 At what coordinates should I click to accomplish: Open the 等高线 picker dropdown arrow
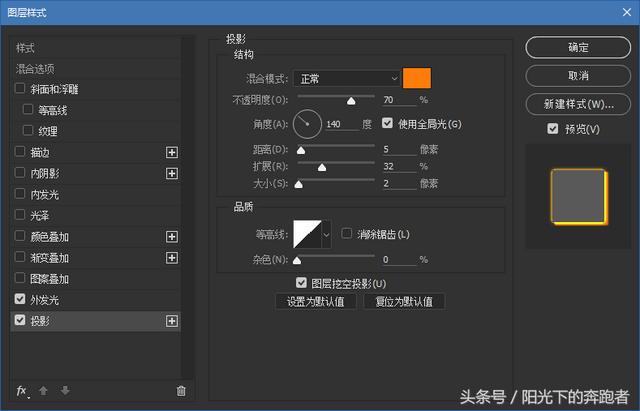point(327,234)
